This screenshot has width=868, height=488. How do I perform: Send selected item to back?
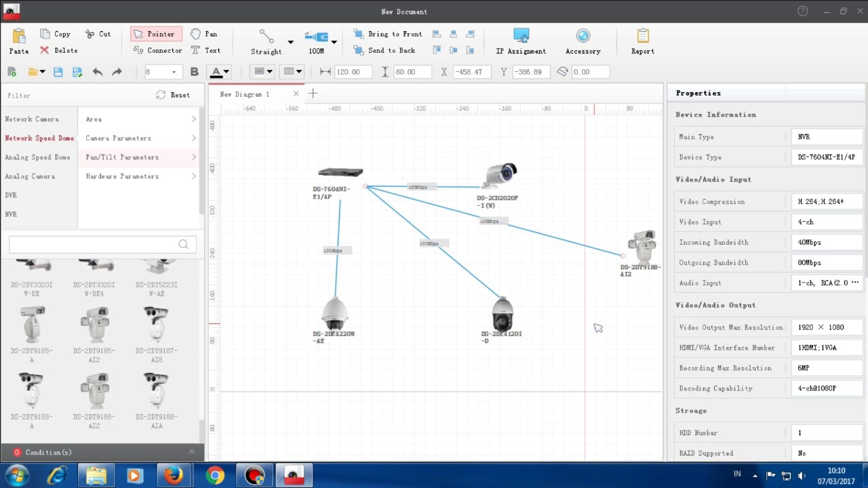(384, 50)
